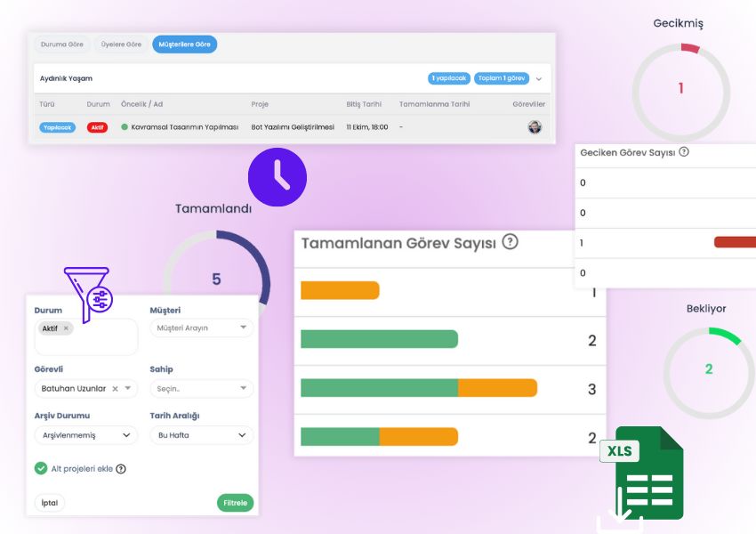Image resolution: width=756 pixels, height=534 pixels.
Task: Clear Batuhan Uzunlar from Görevli field
Action: [115, 389]
